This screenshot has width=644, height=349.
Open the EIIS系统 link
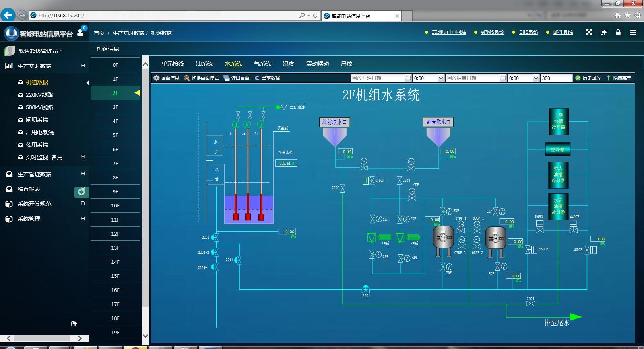click(528, 32)
